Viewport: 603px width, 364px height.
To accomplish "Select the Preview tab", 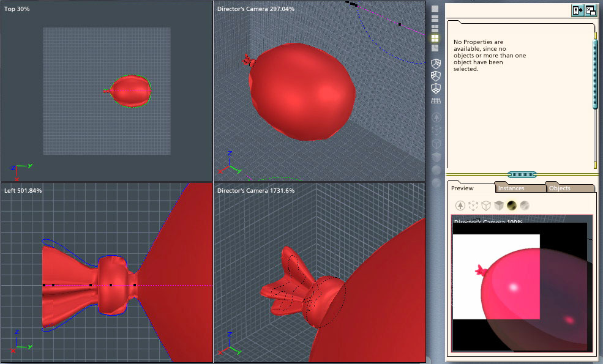I will click(462, 188).
